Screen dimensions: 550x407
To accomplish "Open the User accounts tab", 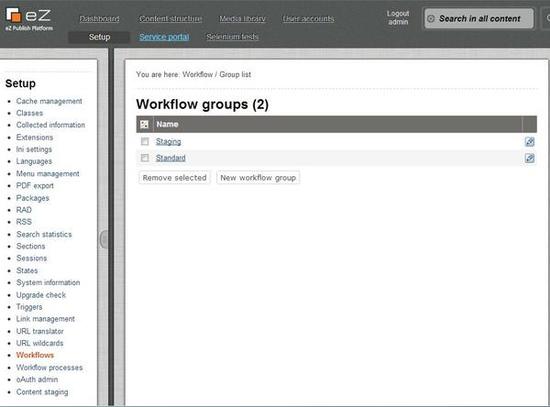I will [x=308, y=19].
